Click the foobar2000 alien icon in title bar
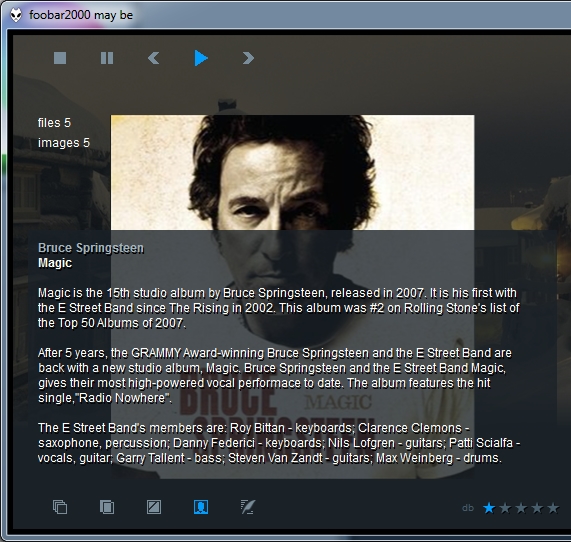 [x=16, y=15]
